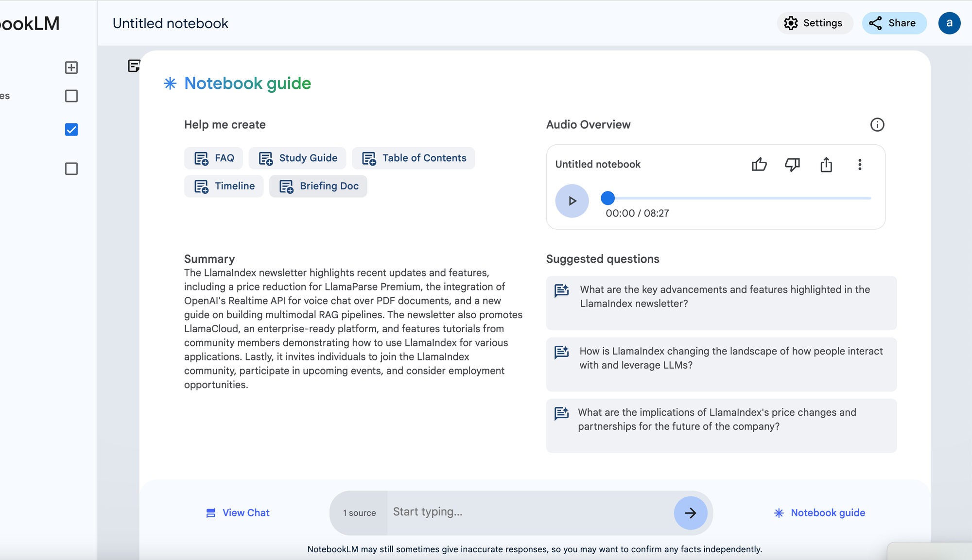Click the audio progress slider handle
The image size is (972, 560).
[x=607, y=198]
